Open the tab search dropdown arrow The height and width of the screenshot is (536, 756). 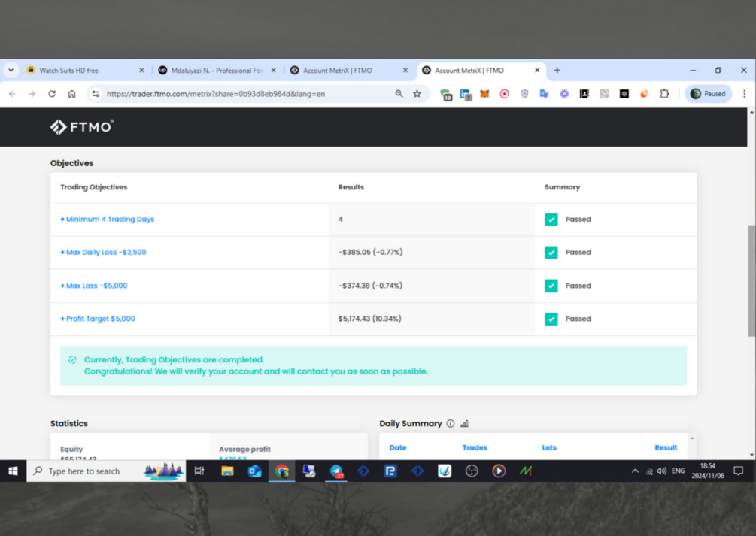11,71
